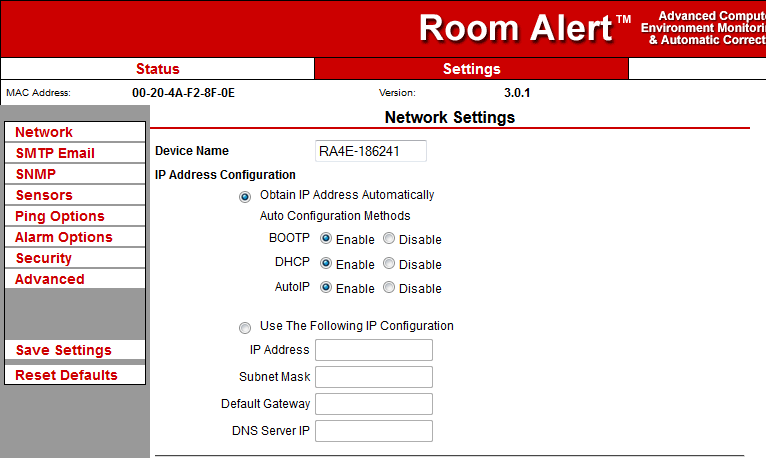Screen dimensions: 766x458
Task: Select Sensors in the sidebar
Action: tap(75, 195)
